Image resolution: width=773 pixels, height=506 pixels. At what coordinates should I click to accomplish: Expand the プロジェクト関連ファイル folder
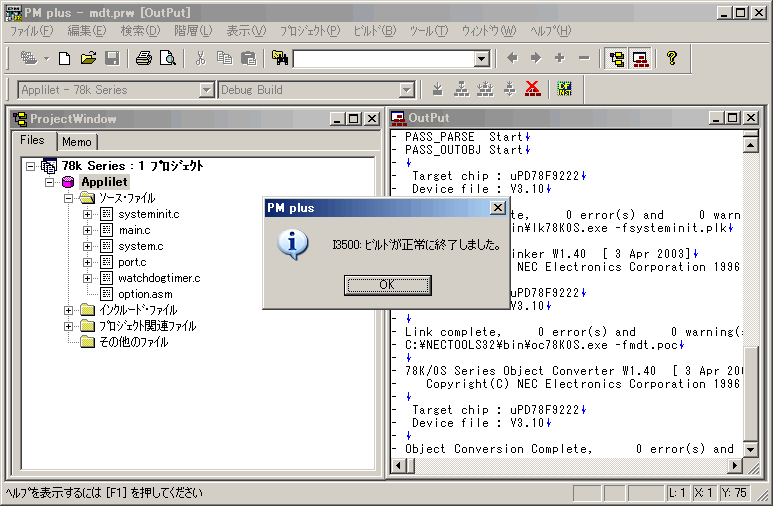pyautogui.click(x=69, y=326)
